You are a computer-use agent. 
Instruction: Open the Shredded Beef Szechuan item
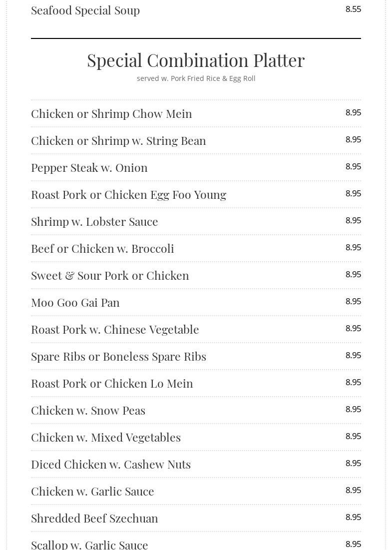click(x=94, y=518)
